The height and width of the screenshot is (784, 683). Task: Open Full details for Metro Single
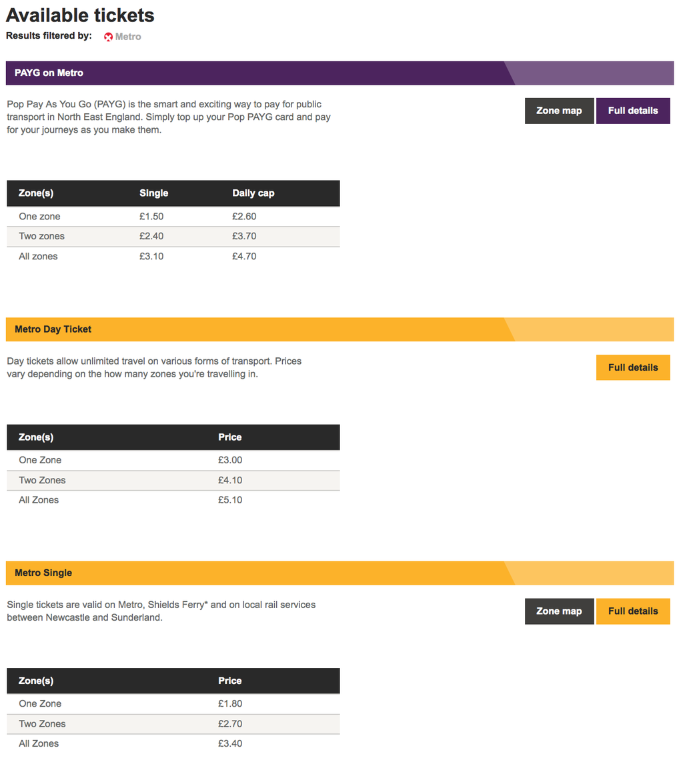tap(633, 611)
